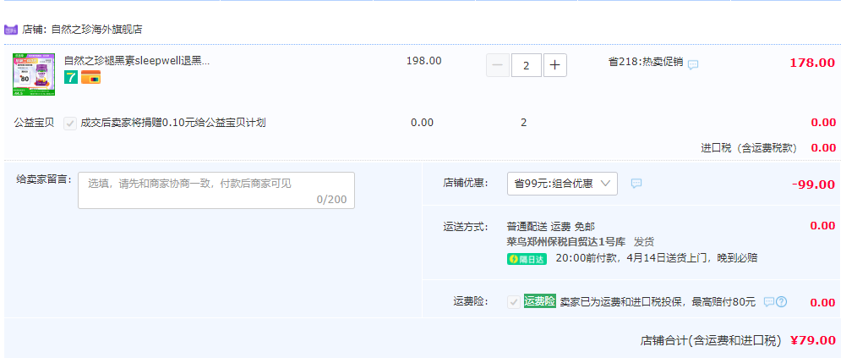Click the item subtotal 178.00
The image size is (868, 358).
[813, 63]
